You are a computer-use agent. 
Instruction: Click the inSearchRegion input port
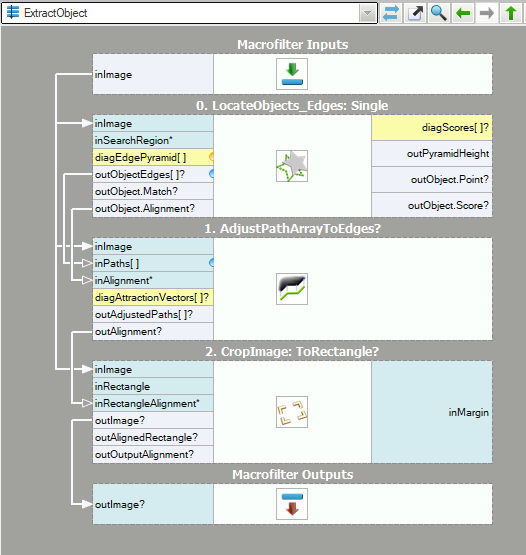click(x=153, y=140)
